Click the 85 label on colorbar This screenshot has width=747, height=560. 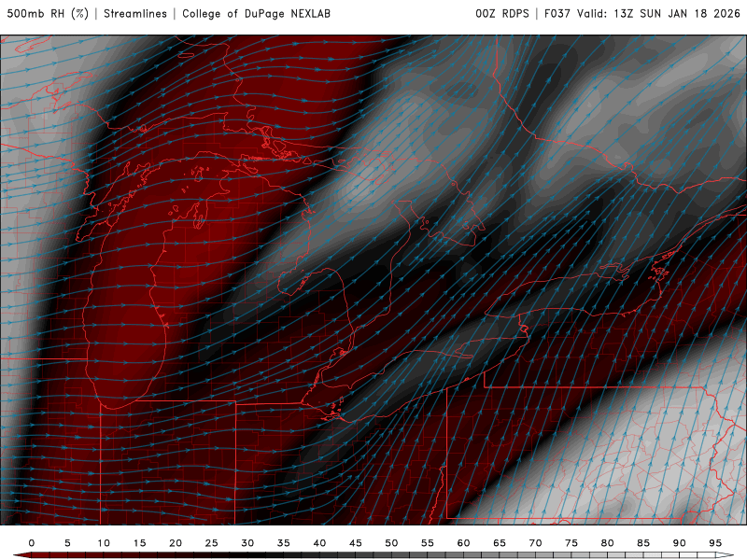point(643,543)
